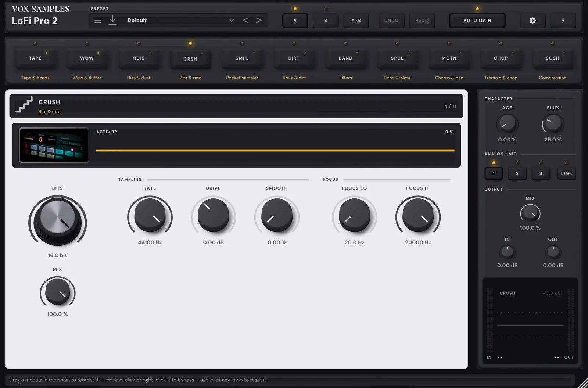Click the 44100 Hz rate value

[x=150, y=242]
